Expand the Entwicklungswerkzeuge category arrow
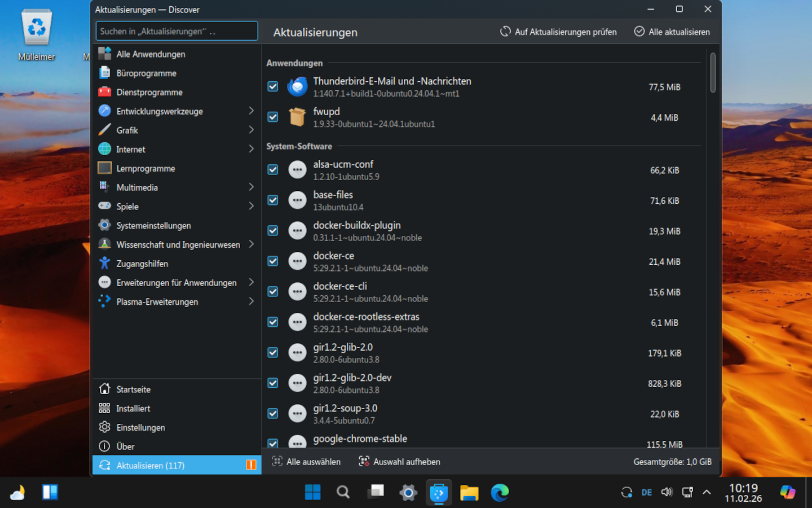This screenshot has width=812, height=508. pyautogui.click(x=251, y=111)
